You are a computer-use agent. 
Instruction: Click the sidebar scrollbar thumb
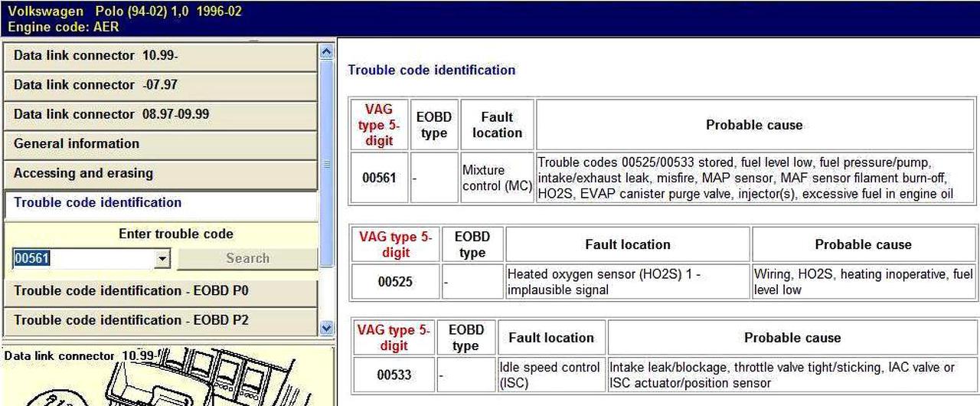tap(326, 163)
